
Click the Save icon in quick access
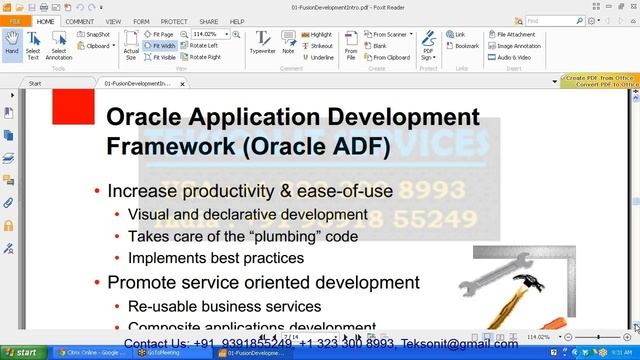[32, 7]
